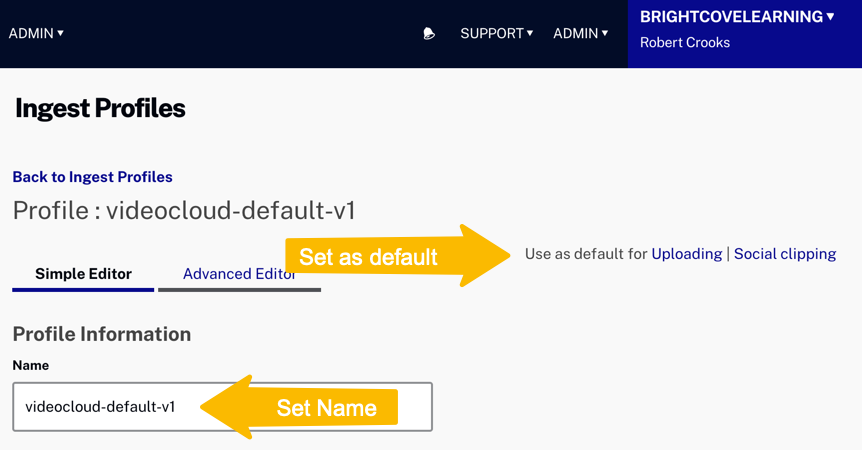Open the leftmost ADMIN module menu
Viewport: 862px width, 450px height.
[36, 34]
